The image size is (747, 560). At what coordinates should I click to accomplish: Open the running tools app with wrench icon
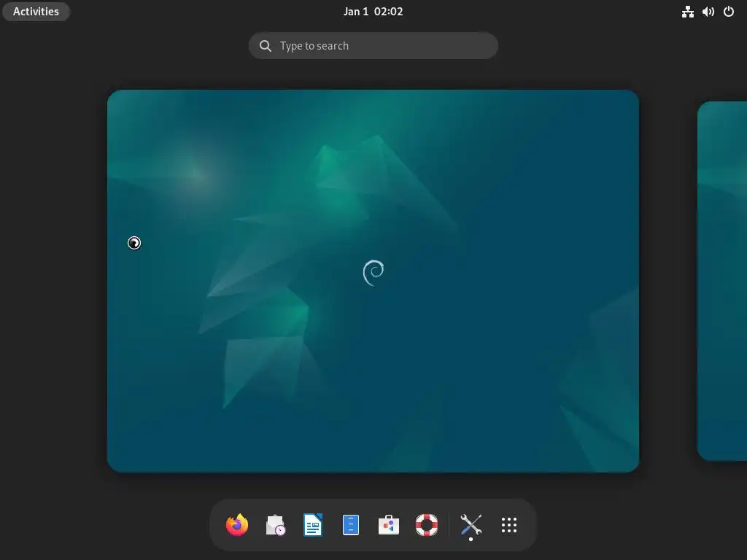pos(471,525)
